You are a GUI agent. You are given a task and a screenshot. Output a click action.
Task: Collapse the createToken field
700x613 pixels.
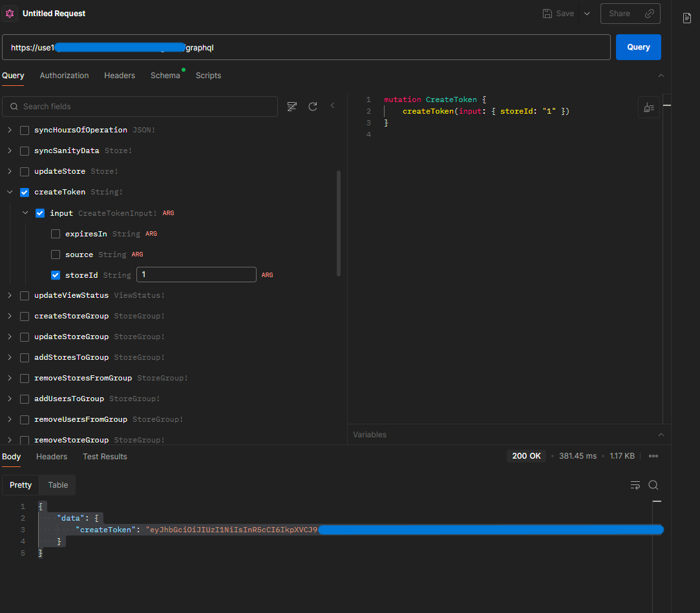click(10, 192)
